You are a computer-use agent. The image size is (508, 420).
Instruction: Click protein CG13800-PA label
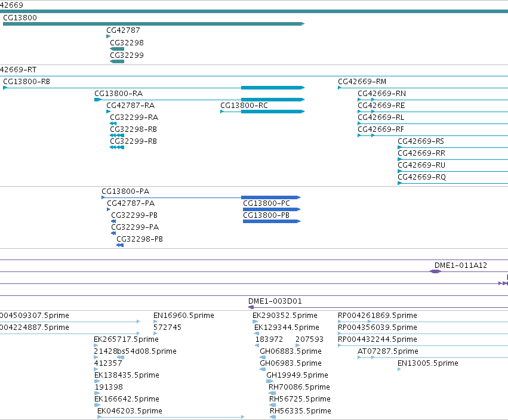pos(125,192)
